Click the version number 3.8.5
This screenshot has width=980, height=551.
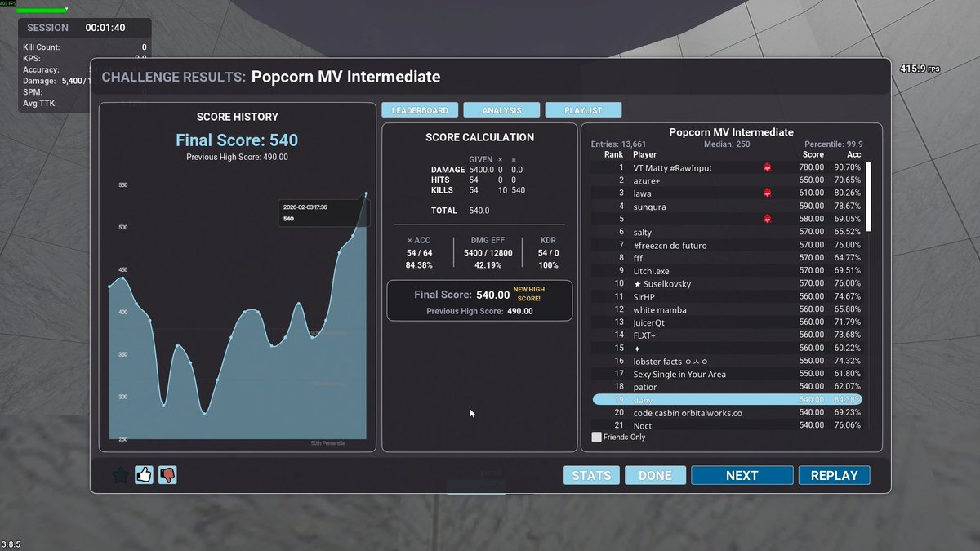point(12,544)
